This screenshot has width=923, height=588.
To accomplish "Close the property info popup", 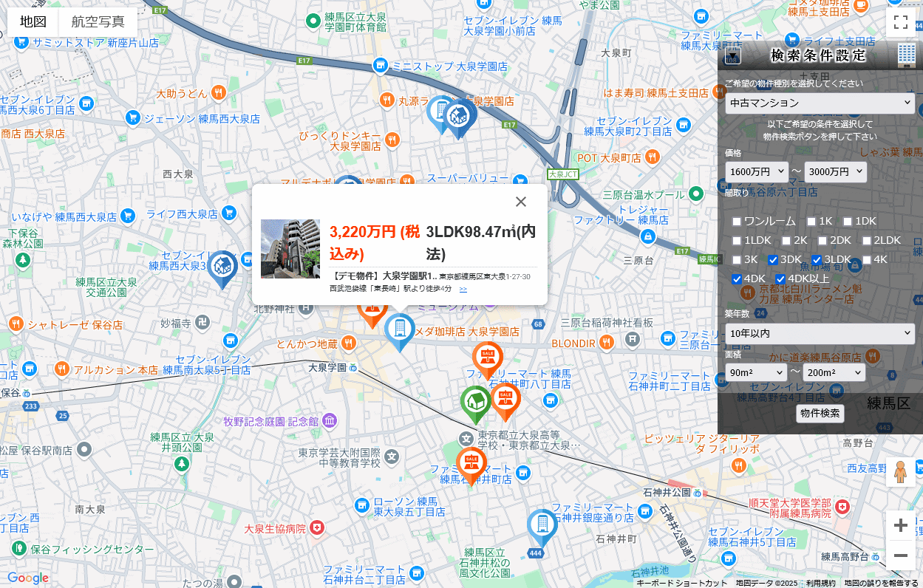I will click(521, 202).
